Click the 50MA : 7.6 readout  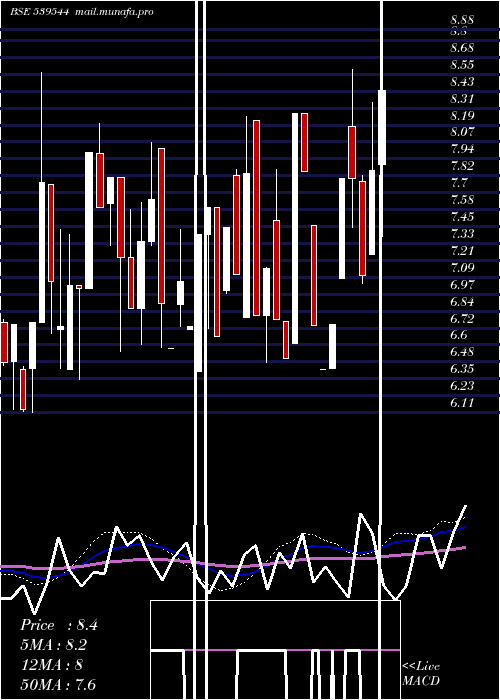pos(58,685)
